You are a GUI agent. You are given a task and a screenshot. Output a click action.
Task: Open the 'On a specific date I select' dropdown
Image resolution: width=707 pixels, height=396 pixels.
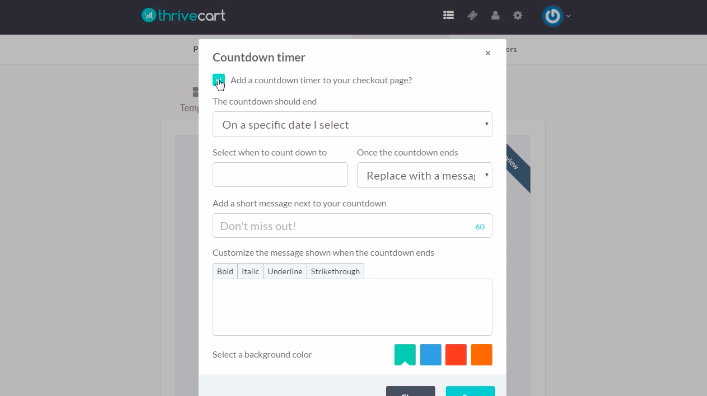coord(352,124)
